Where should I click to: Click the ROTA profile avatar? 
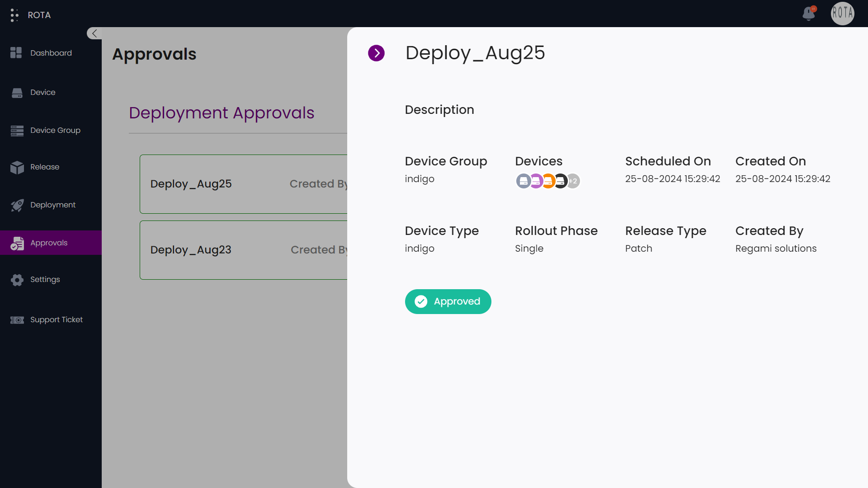tap(843, 14)
